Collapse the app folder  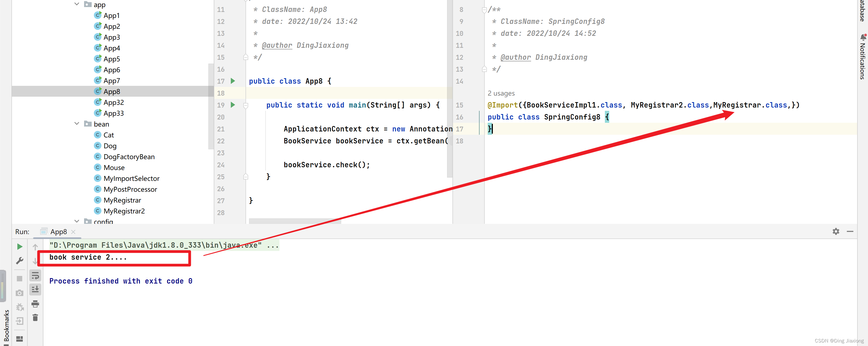(x=76, y=4)
